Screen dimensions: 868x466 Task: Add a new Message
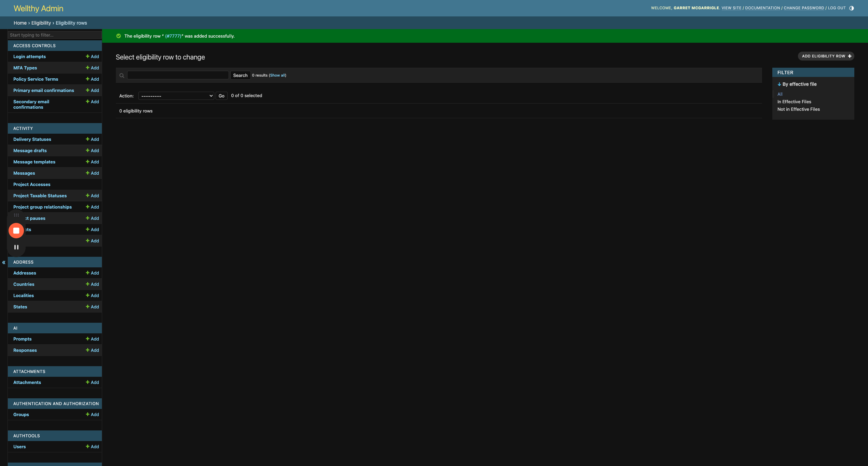(x=92, y=173)
